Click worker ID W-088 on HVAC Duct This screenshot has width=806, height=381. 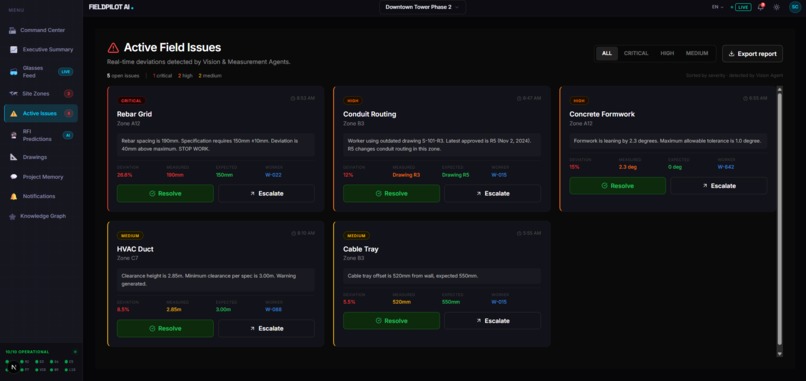273,310
